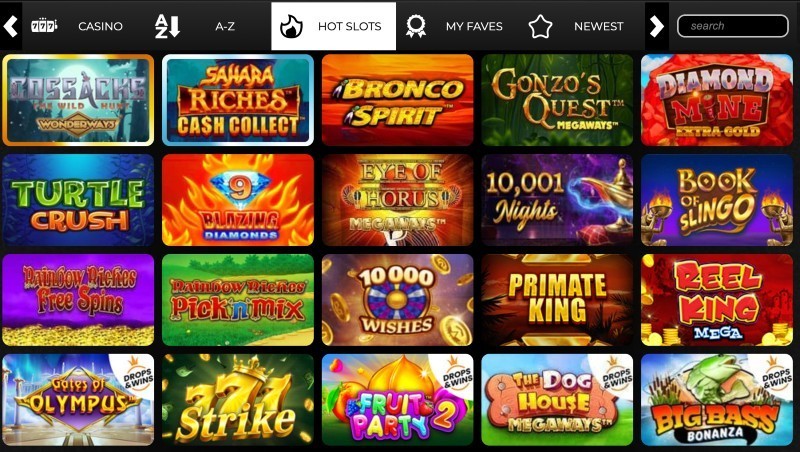The height and width of the screenshot is (452, 800).
Task: Go to the NEWEST tab
Action: (x=598, y=26)
